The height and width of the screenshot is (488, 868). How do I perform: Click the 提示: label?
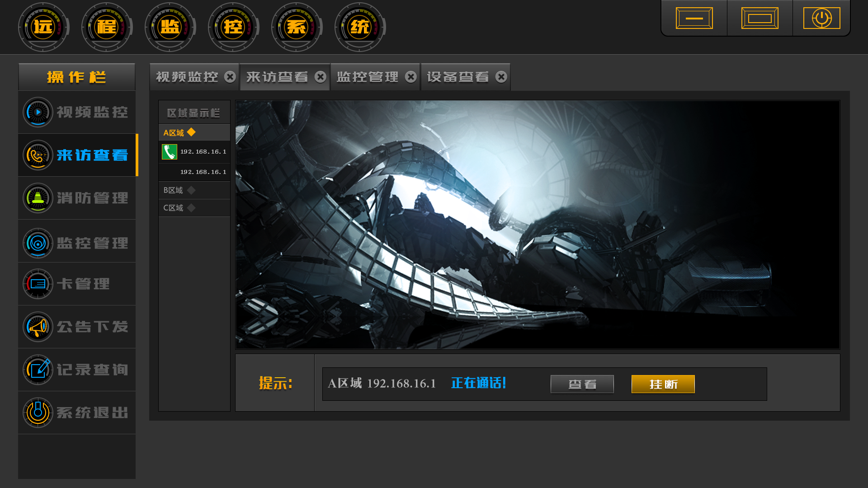pyautogui.click(x=275, y=383)
